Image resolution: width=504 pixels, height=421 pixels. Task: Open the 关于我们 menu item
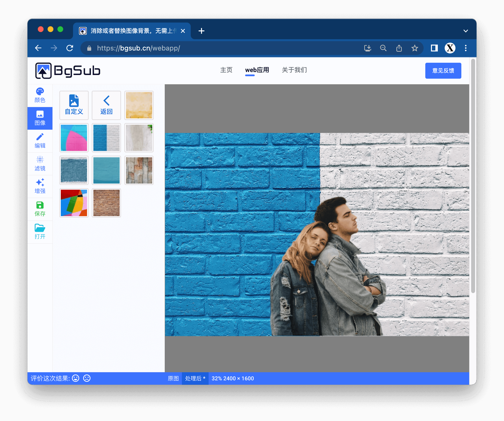click(294, 70)
